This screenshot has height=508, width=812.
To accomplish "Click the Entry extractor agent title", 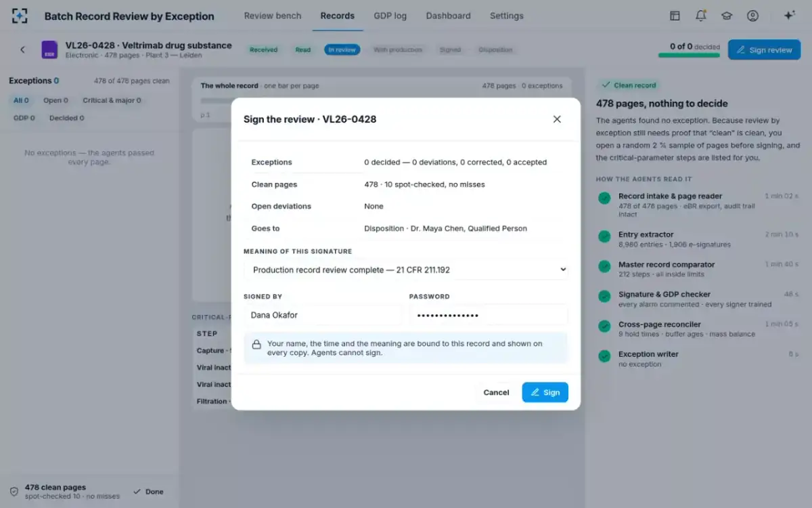I will point(646,234).
